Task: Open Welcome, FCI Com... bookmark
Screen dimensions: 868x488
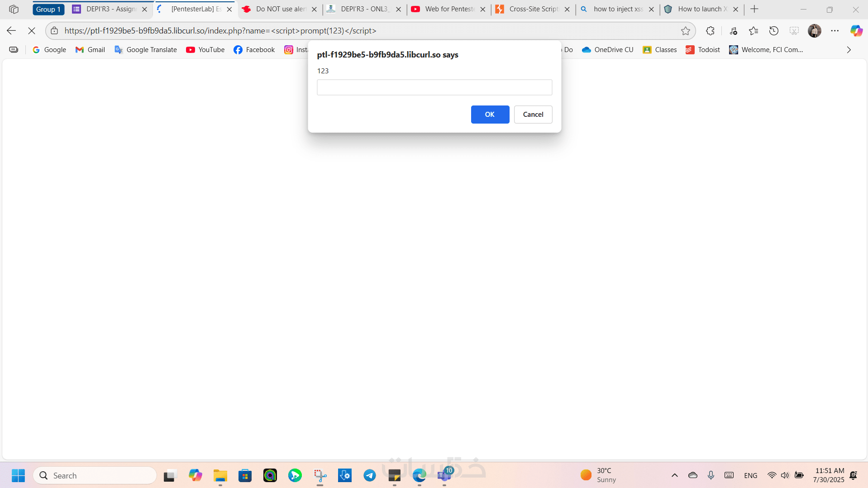Action: (766, 50)
